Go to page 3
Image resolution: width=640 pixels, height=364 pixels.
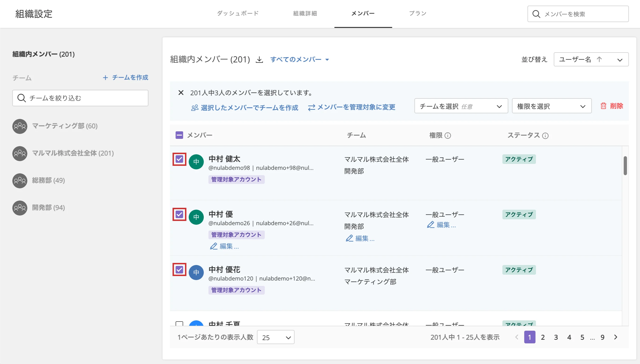point(556,337)
